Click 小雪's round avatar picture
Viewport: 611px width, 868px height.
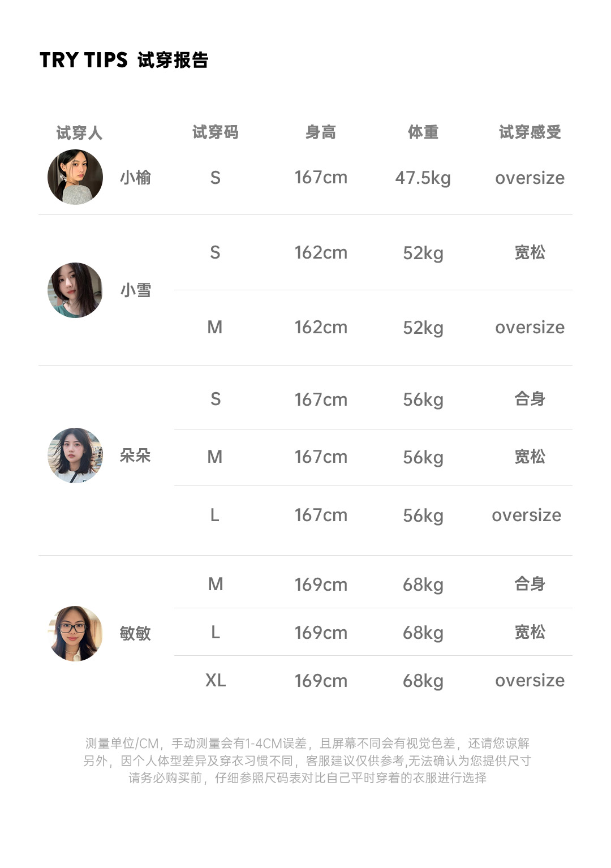pyautogui.click(x=75, y=290)
